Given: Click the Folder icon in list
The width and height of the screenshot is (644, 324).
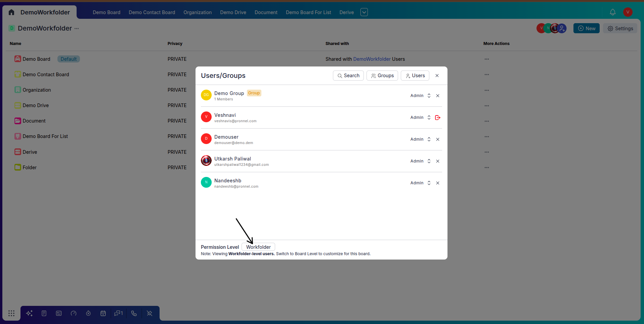Looking at the screenshot, I should point(18,167).
